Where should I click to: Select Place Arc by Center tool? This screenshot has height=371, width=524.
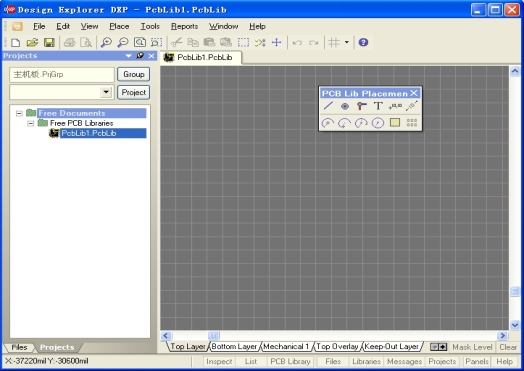click(328, 123)
